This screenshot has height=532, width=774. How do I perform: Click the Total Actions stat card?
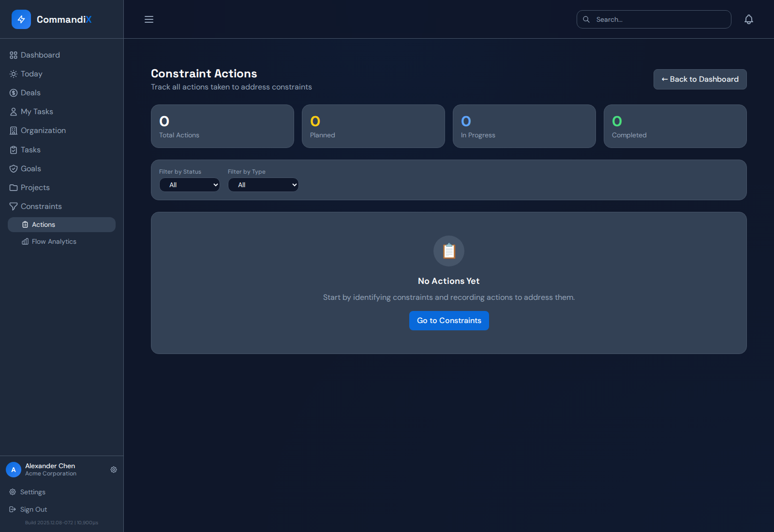point(223,126)
